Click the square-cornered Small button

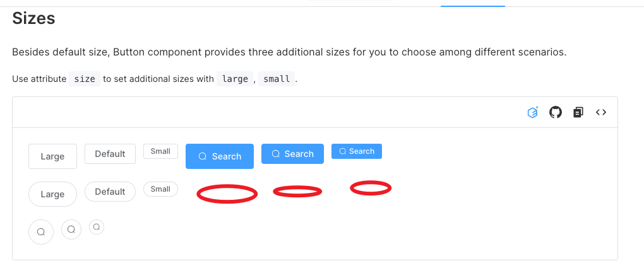coord(160,151)
